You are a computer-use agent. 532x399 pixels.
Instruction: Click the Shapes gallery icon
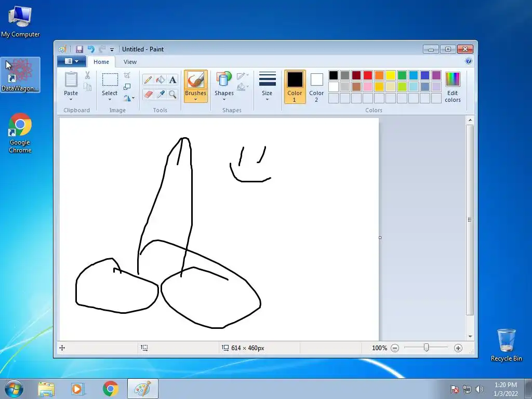[x=224, y=79]
